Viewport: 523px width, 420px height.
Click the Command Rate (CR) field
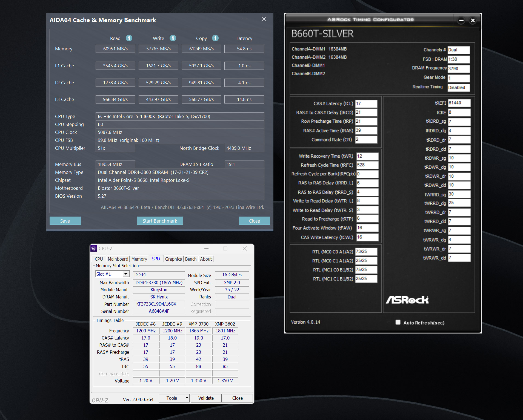pos(366,140)
